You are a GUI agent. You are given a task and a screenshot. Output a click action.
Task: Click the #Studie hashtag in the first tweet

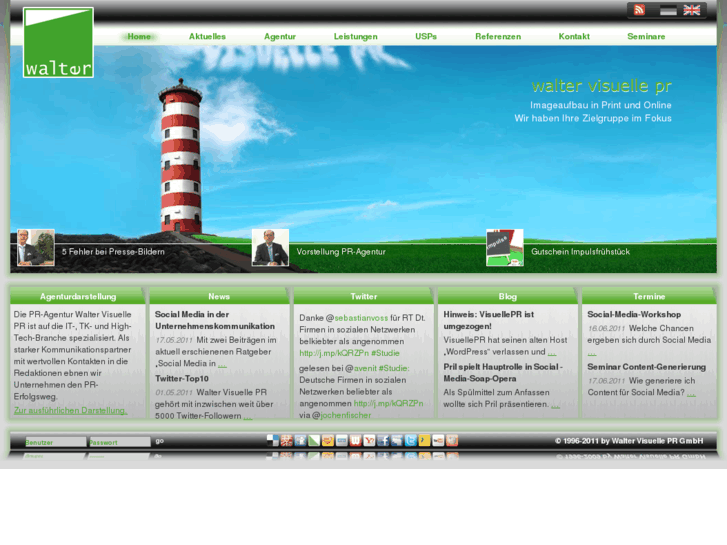[385, 353]
